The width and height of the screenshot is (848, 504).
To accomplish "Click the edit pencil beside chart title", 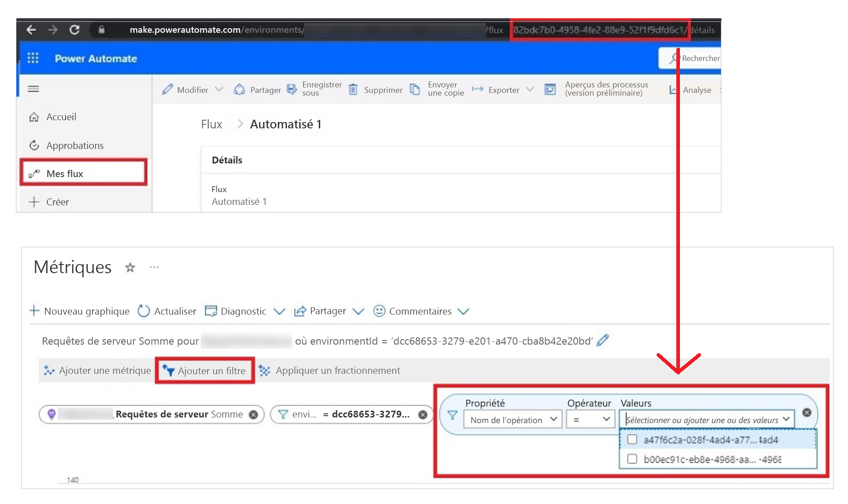I will 602,340.
